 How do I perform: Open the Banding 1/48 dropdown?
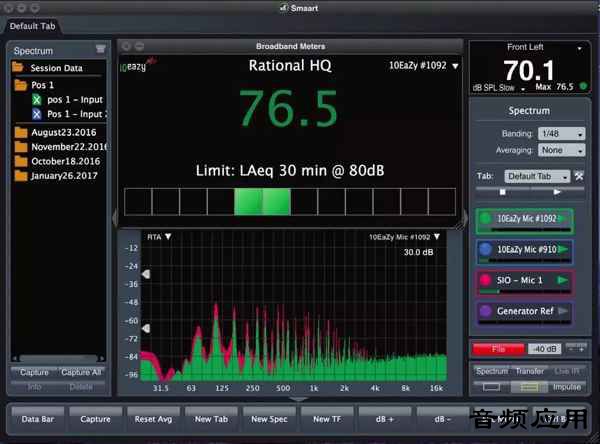click(561, 134)
